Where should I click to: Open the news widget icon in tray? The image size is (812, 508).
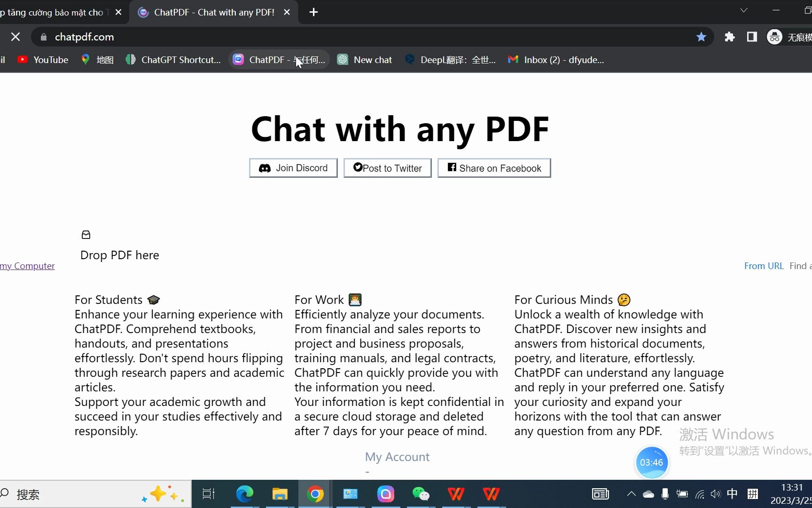[x=601, y=494]
